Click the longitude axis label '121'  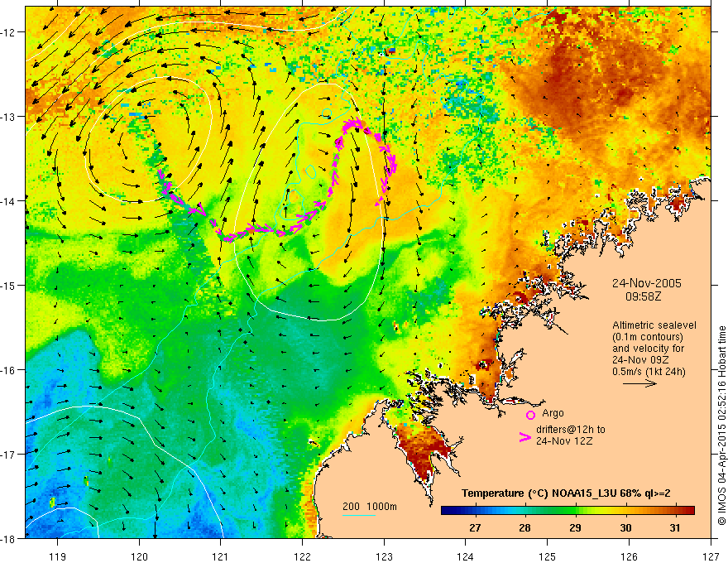coord(221,556)
